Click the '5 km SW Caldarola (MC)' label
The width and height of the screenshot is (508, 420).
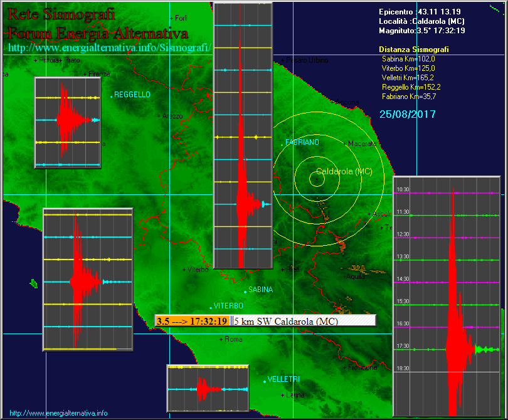tap(285, 321)
